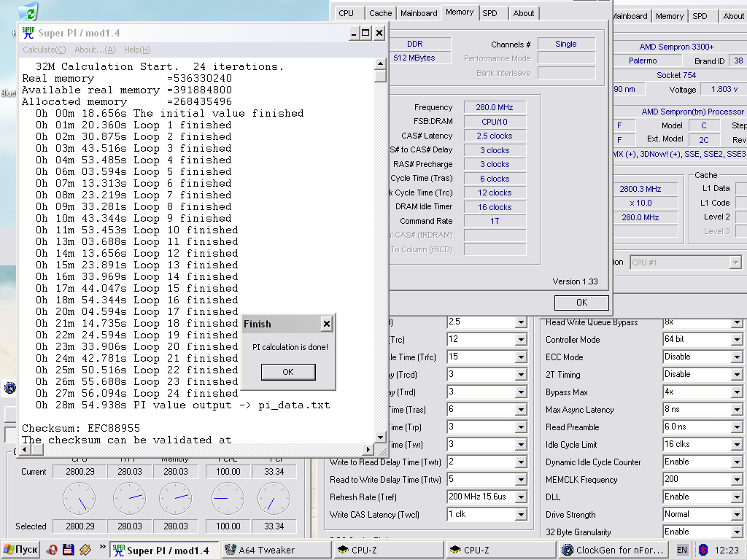Click the PCI-E frequency dial in ClockGen
The width and height of the screenshot is (747, 560).
(228, 498)
